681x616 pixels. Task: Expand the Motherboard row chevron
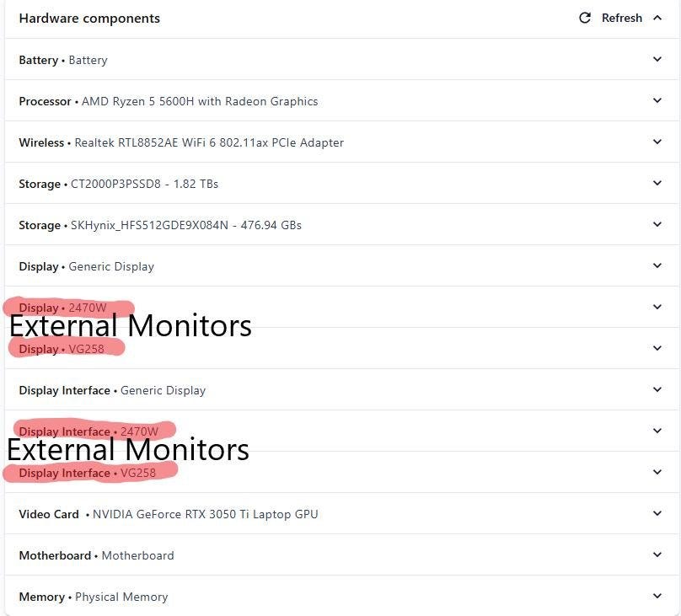(x=657, y=555)
